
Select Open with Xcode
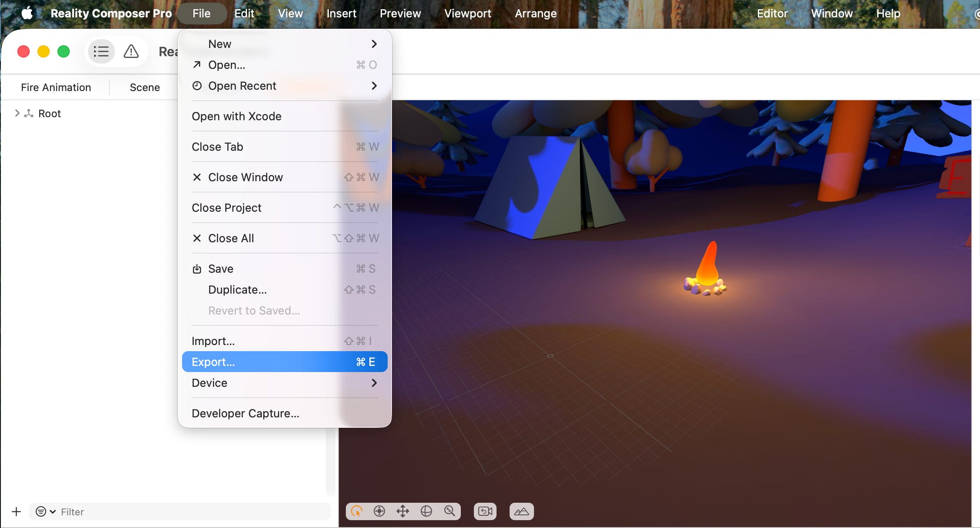pyautogui.click(x=285, y=116)
